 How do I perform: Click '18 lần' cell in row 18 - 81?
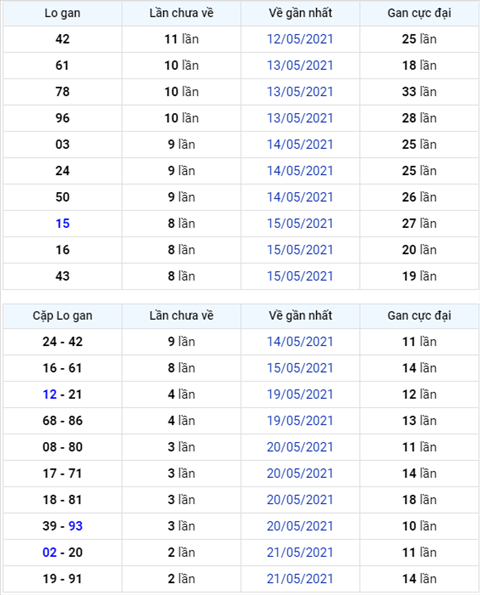tap(419, 500)
